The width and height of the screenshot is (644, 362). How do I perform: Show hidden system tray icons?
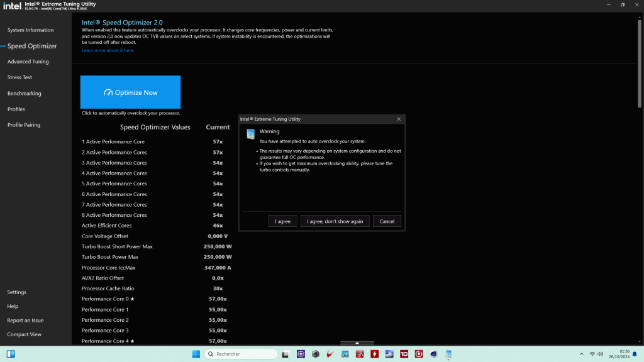point(581,354)
